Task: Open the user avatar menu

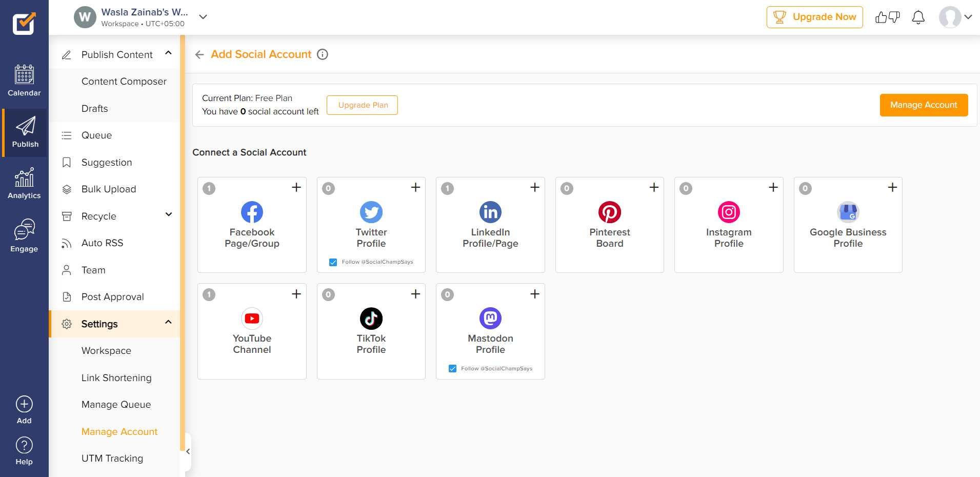Action: 955,17
